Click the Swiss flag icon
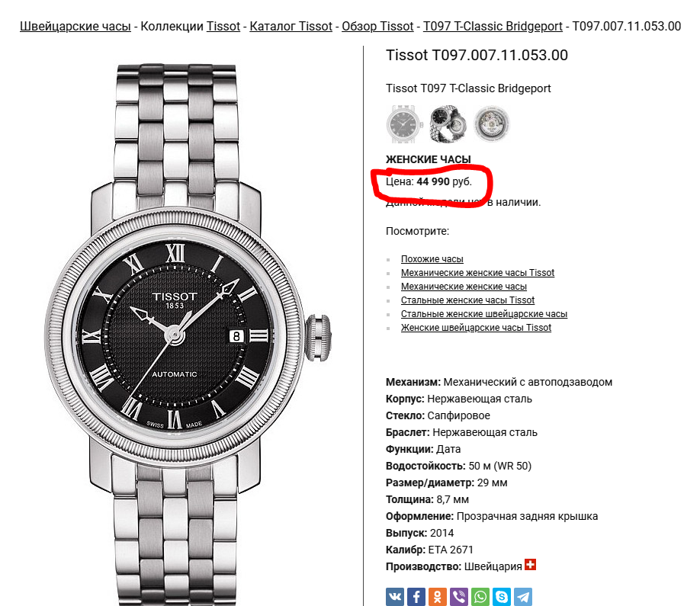This screenshot has width=700, height=606. point(530,565)
